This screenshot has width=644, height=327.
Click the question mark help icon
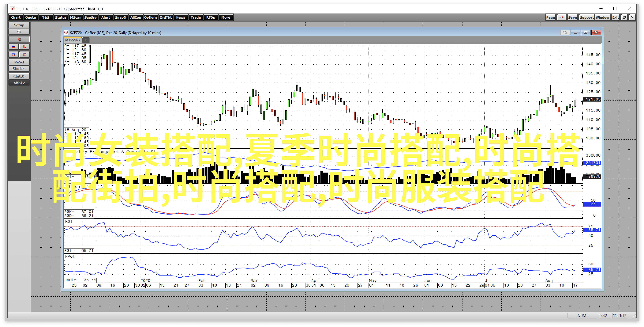632,17
